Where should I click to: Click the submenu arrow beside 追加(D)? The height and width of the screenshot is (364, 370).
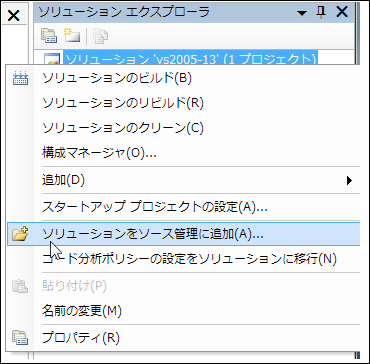[349, 180]
